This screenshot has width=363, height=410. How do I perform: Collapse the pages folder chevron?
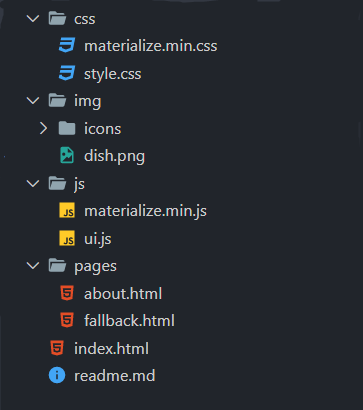[33, 266]
